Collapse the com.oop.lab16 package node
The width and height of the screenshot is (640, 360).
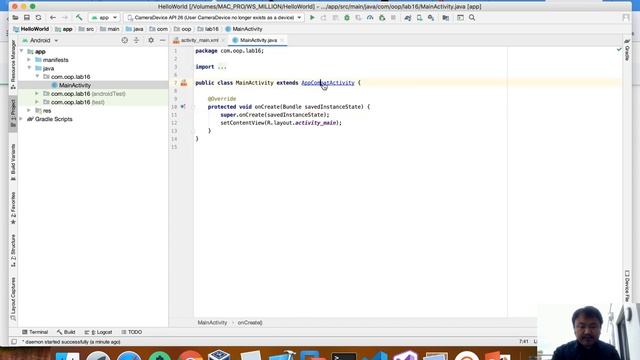(x=37, y=77)
